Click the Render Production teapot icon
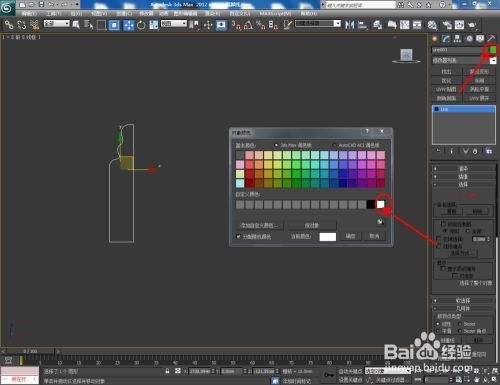 [x=472, y=25]
